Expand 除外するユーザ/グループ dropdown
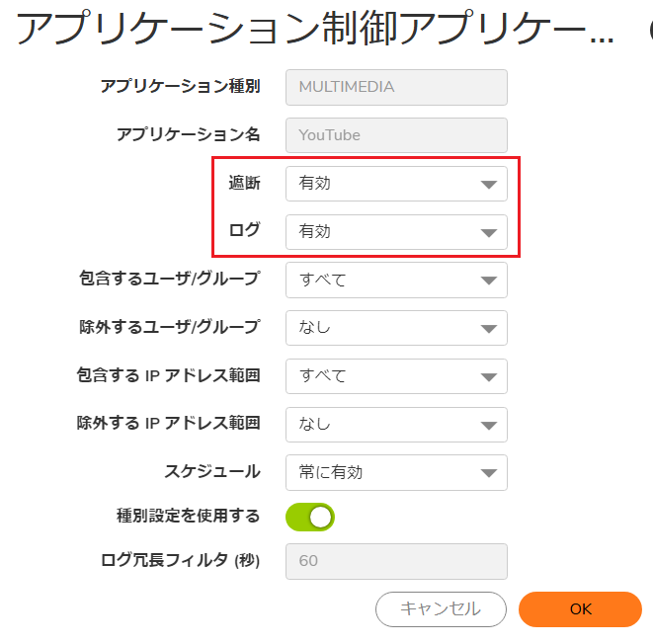Screen dimensions: 653x644 click(x=396, y=328)
